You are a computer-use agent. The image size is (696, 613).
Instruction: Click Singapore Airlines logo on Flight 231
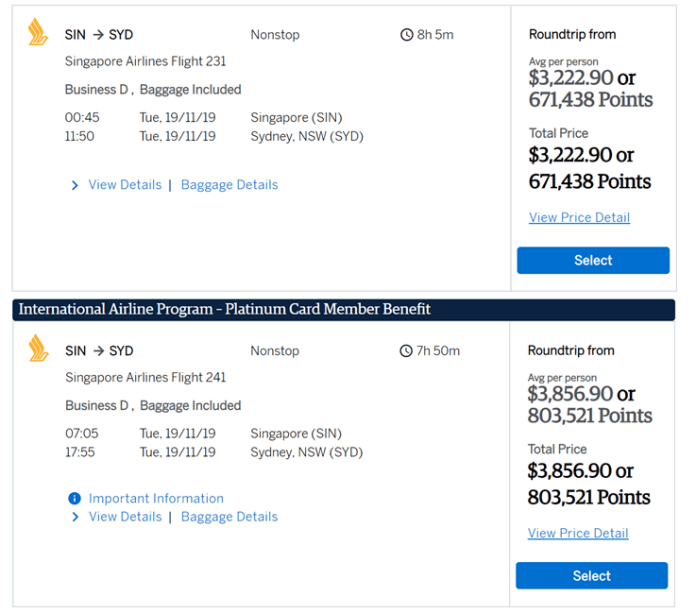[38, 32]
